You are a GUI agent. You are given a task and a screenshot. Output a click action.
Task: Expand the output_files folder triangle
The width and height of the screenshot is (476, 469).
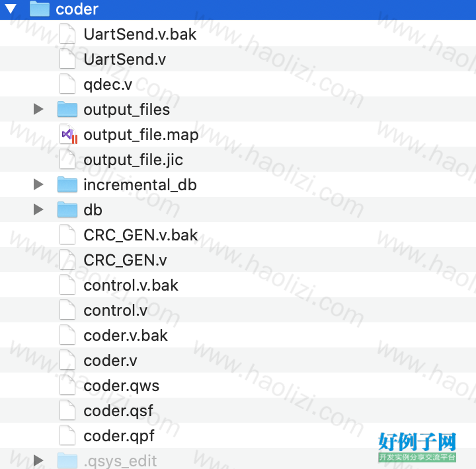38,109
